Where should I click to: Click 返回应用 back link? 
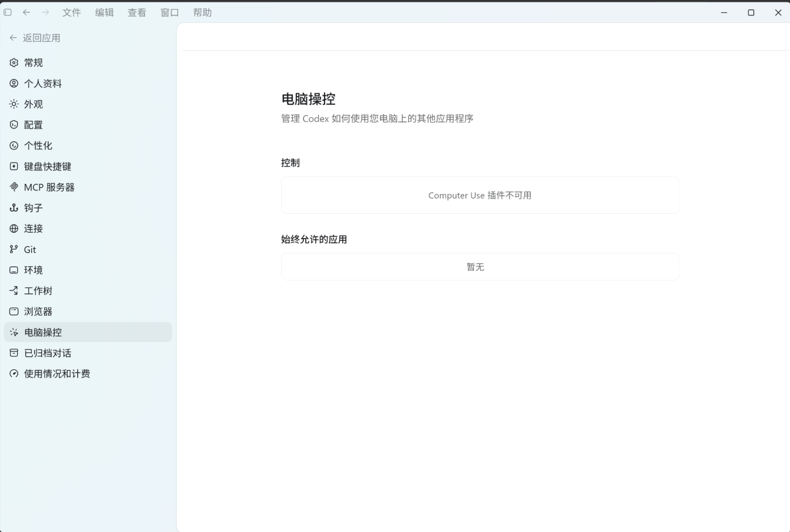point(35,38)
